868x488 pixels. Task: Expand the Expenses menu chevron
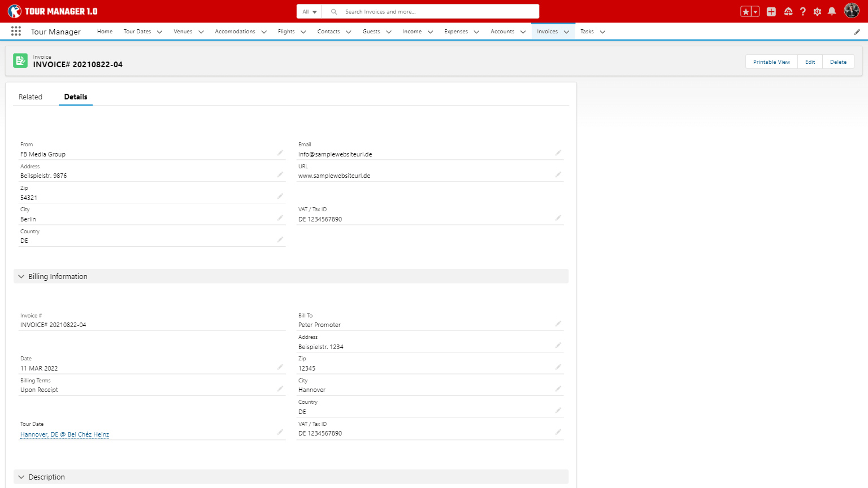476,32
